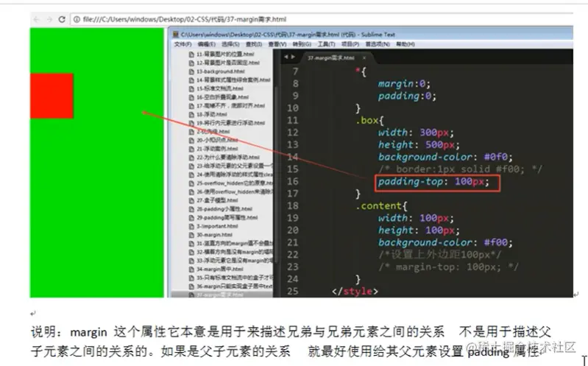Open sidebar file 11-背景图片的位置.html
Screen dimensions: 588x366
225,54
